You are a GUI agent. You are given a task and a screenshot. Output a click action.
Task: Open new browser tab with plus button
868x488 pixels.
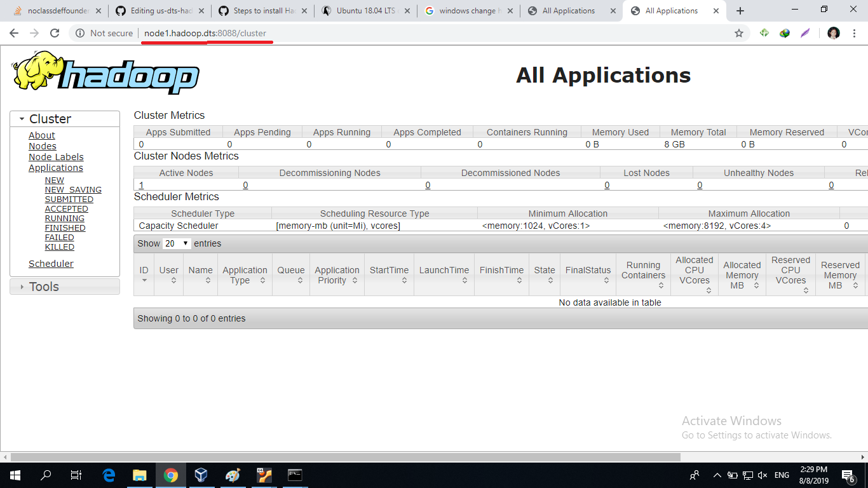point(740,11)
